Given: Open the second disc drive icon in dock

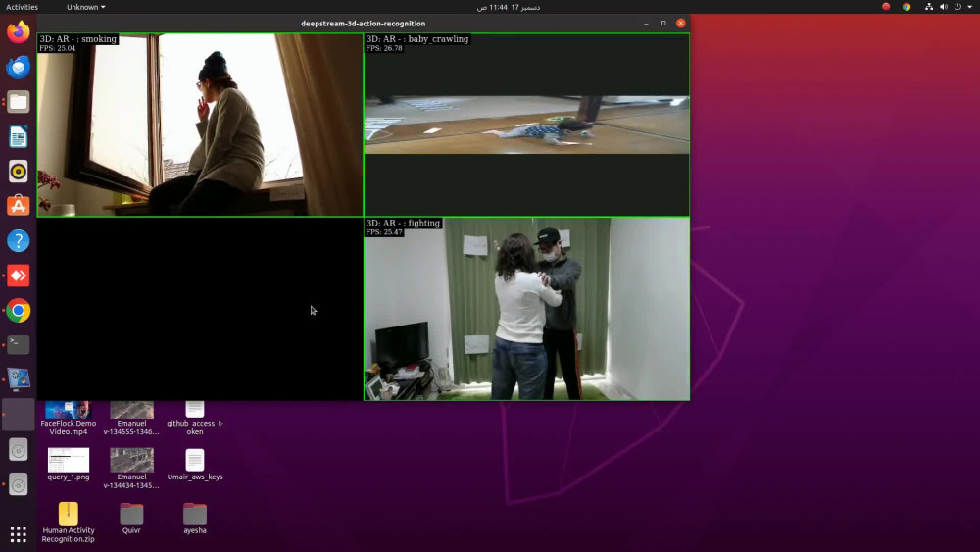Looking at the screenshot, I should click(18, 484).
